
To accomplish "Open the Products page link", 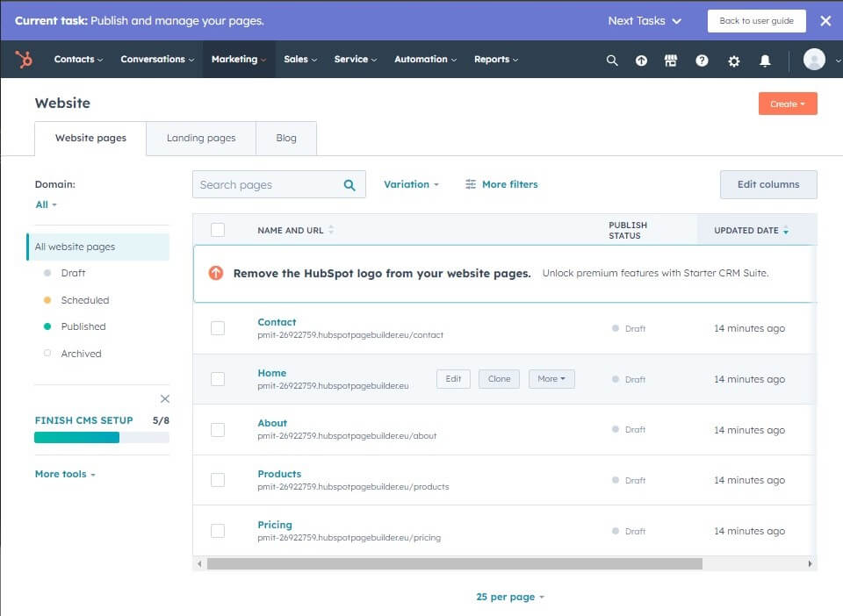I will pos(279,474).
